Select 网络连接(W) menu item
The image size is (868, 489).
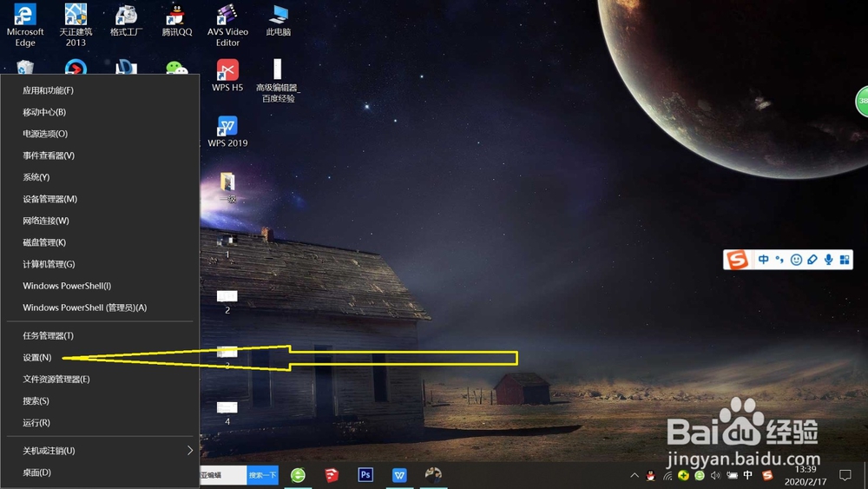(x=100, y=221)
